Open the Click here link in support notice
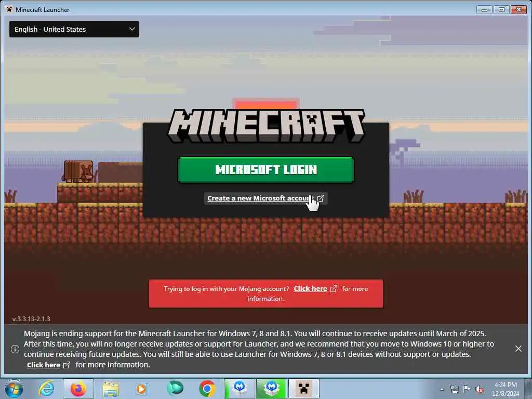Viewport: 532px width, 399px height. 44,365
